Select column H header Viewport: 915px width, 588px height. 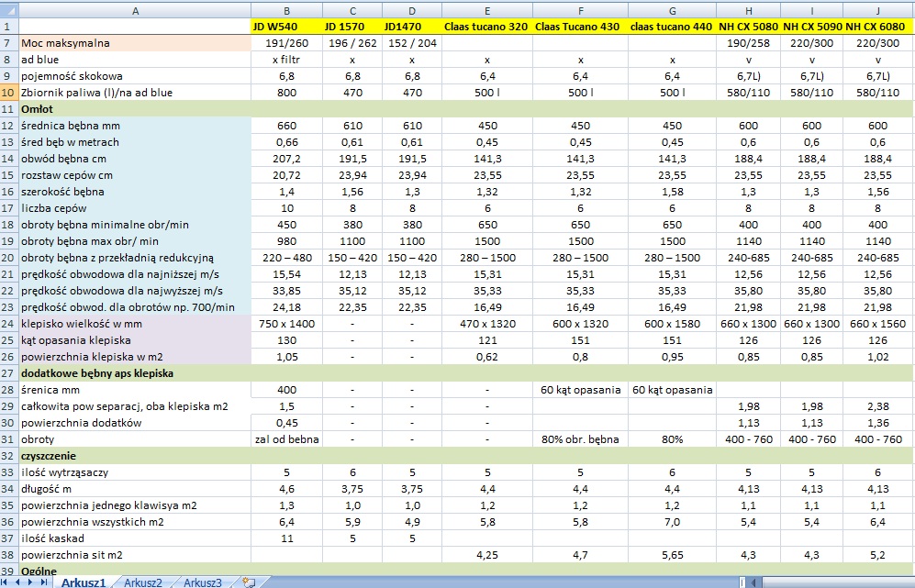click(x=749, y=10)
